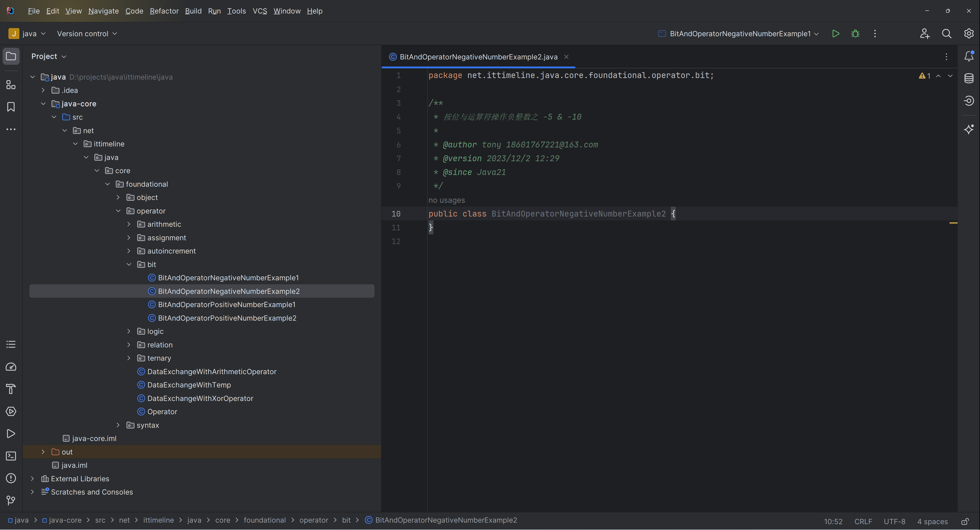Screen dimensions: 980x530
Task: Go to previous highlighted problem arrow
Action: [x=938, y=76]
